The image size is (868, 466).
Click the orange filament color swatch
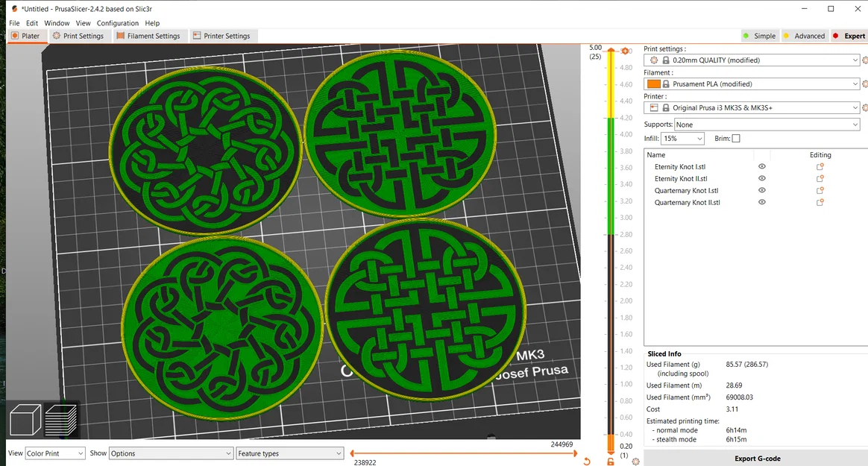pyautogui.click(x=654, y=84)
